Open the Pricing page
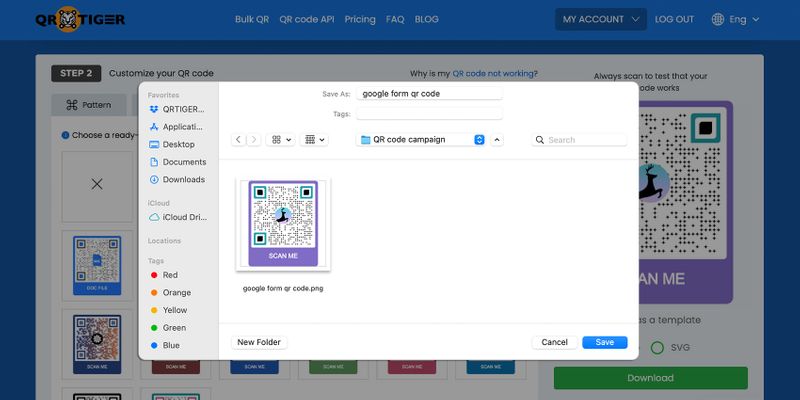 pos(360,19)
